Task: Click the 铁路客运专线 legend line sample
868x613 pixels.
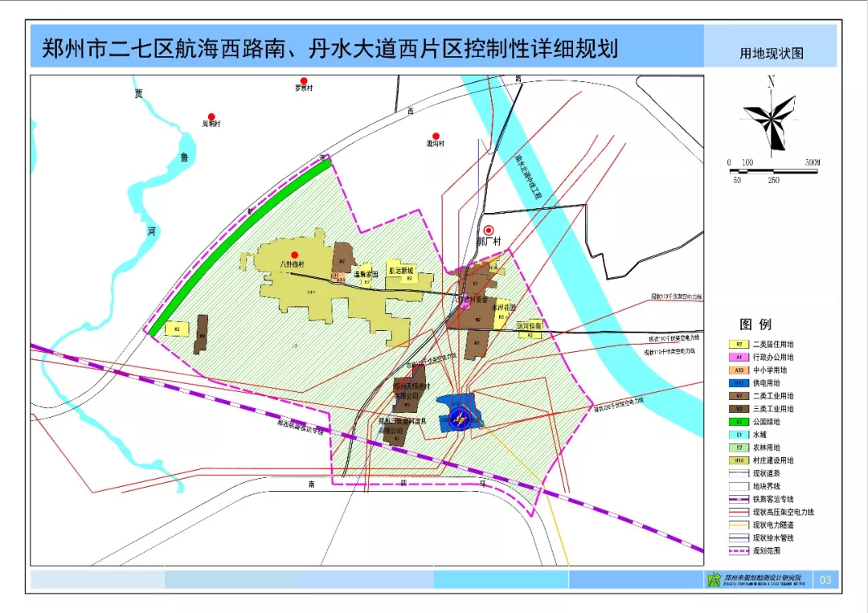Action: click(739, 499)
